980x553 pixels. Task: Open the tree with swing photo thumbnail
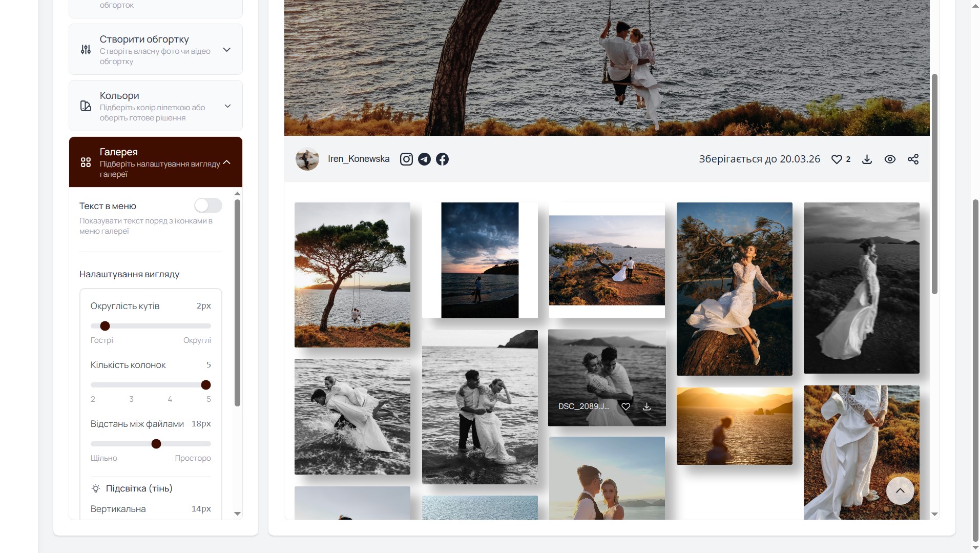point(352,275)
